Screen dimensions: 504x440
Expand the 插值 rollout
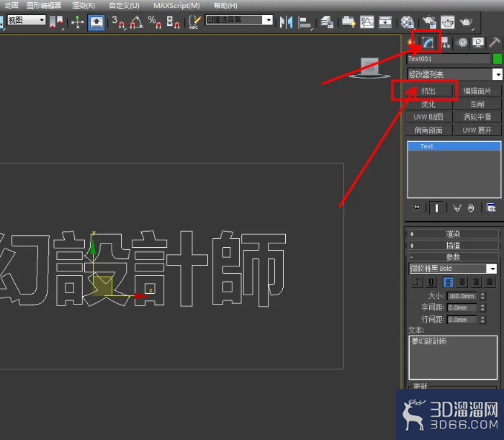pos(453,246)
